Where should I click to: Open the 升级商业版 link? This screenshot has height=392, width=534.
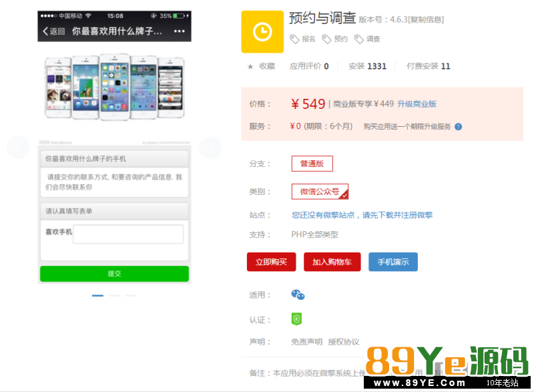(x=417, y=104)
